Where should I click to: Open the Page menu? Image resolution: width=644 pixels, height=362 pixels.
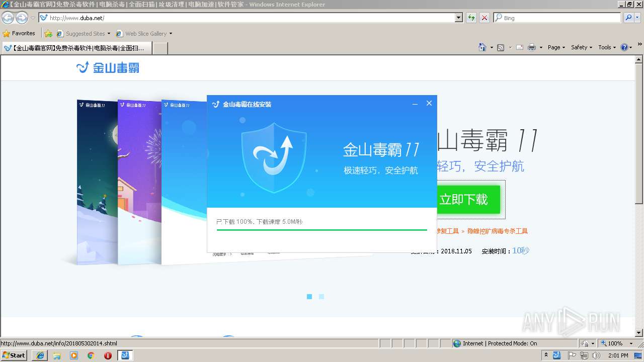(556, 47)
